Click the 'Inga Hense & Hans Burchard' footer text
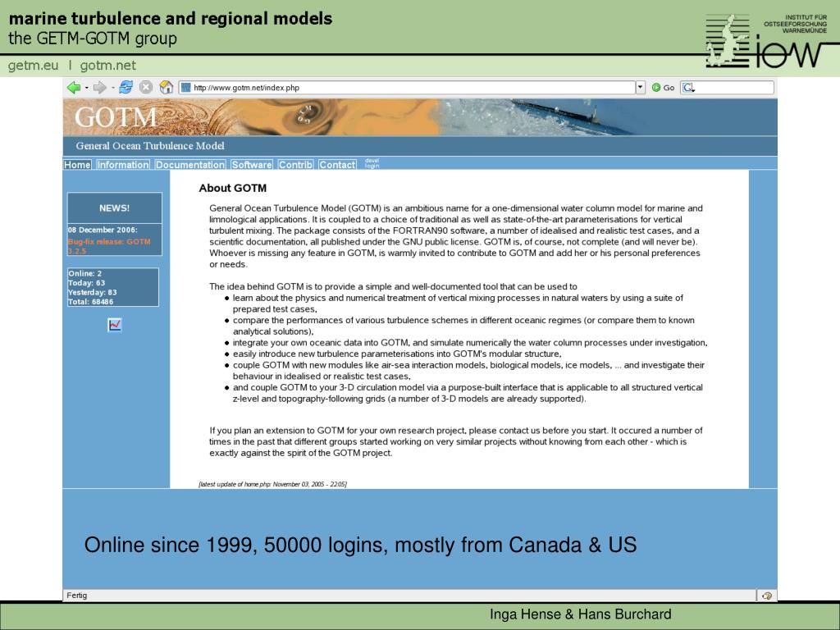840x630 pixels. tap(580, 614)
